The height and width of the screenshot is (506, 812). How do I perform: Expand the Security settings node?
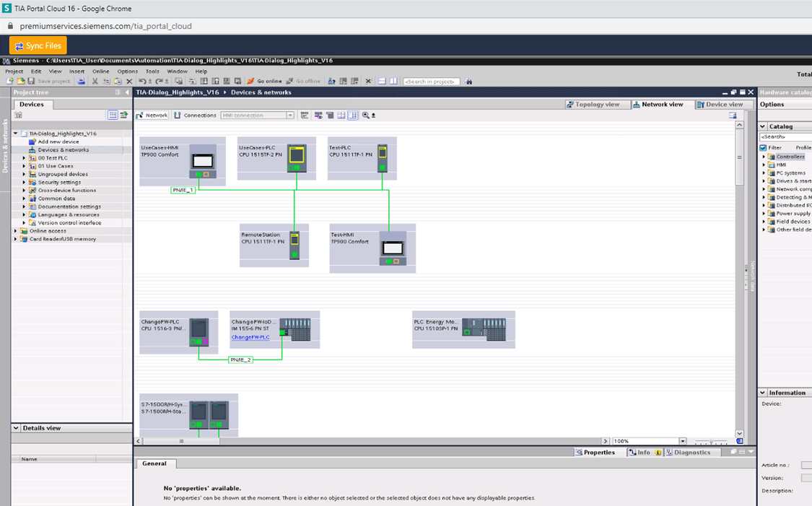point(24,183)
